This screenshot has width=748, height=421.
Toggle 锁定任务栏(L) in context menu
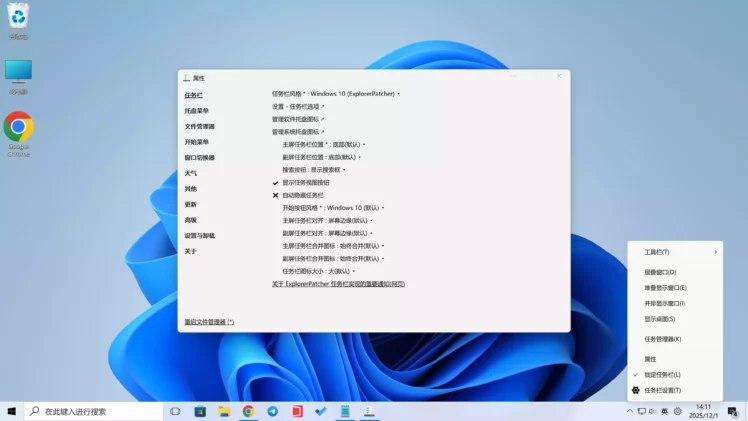click(662, 374)
